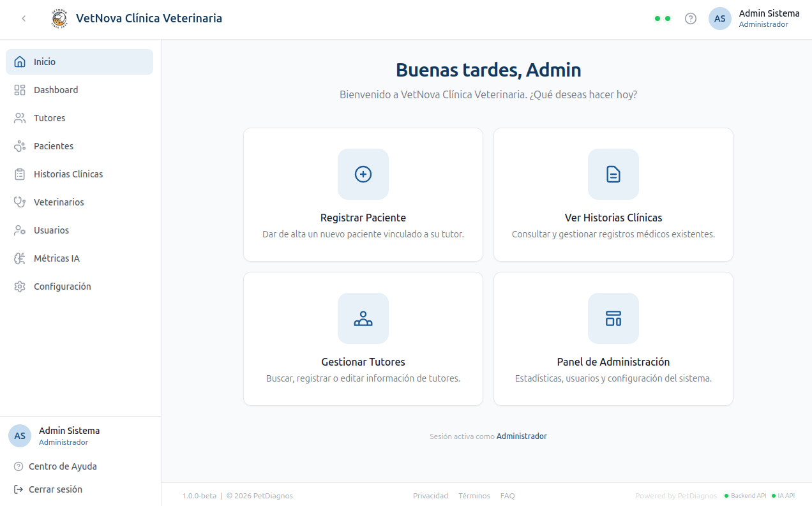Click the AS avatar in top header
This screenshot has height=506, width=812.
tap(720, 19)
